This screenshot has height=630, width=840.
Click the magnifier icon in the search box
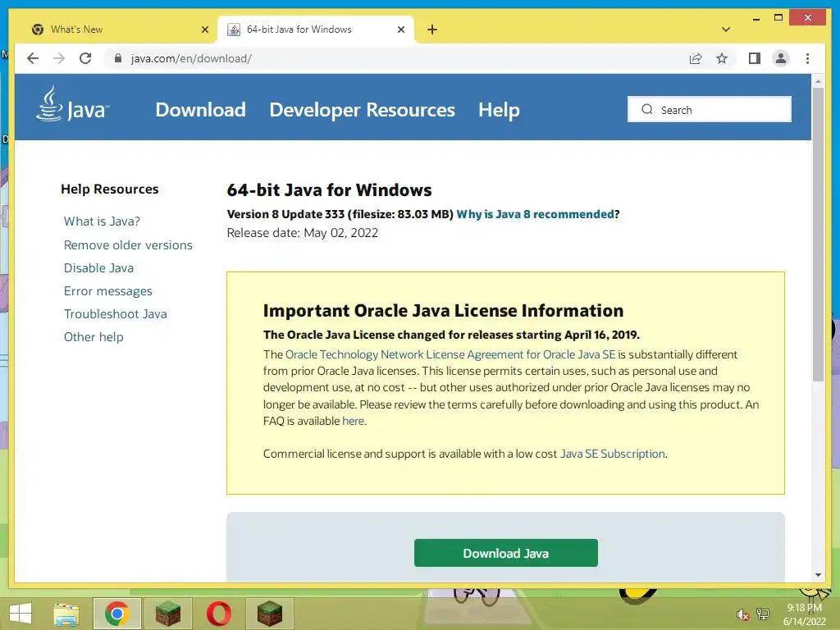click(647, 109)
